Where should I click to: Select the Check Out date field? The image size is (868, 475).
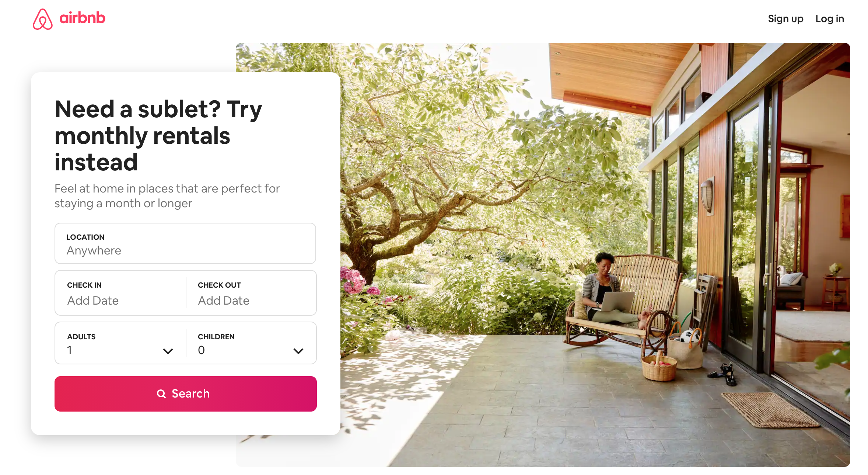251,293
